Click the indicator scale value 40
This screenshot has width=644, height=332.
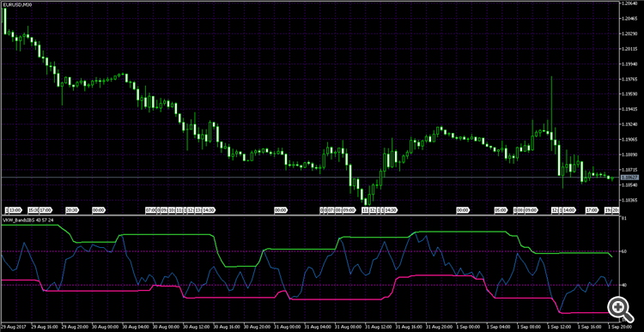(624, 285)
